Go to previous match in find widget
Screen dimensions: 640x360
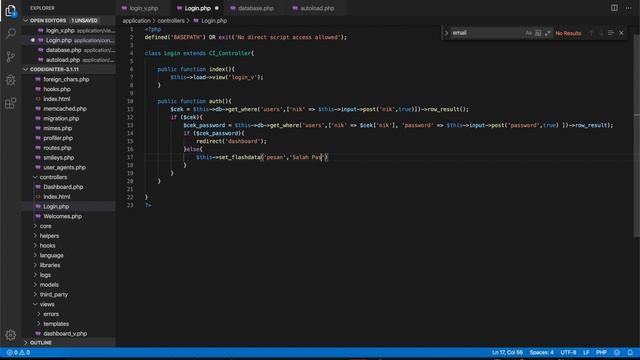click(x=591, y=33)
